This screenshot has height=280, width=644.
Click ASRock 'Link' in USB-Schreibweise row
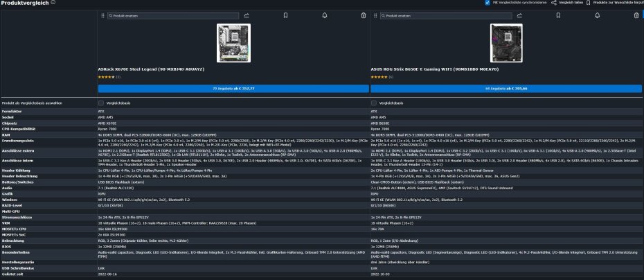pyautogui.click(x=100, y=268)
